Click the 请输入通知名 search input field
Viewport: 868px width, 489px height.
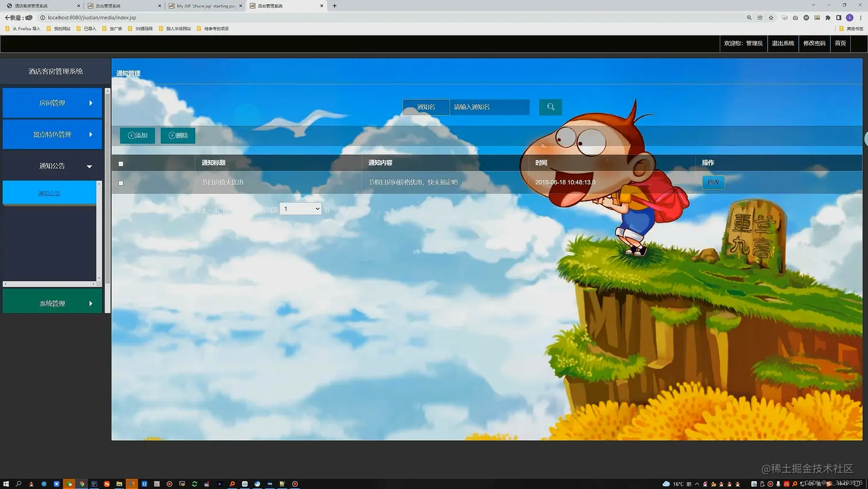click(489, 107)
